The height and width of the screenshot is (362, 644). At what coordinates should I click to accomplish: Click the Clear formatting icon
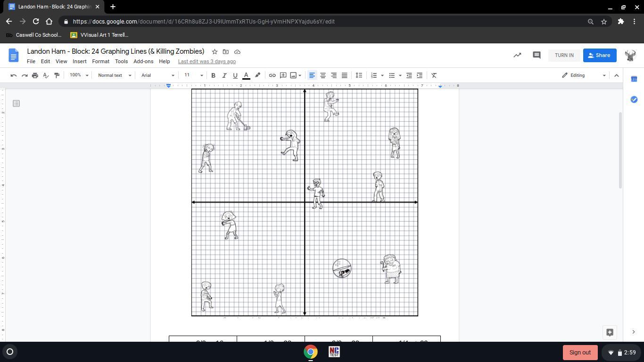tap(434, 75)
